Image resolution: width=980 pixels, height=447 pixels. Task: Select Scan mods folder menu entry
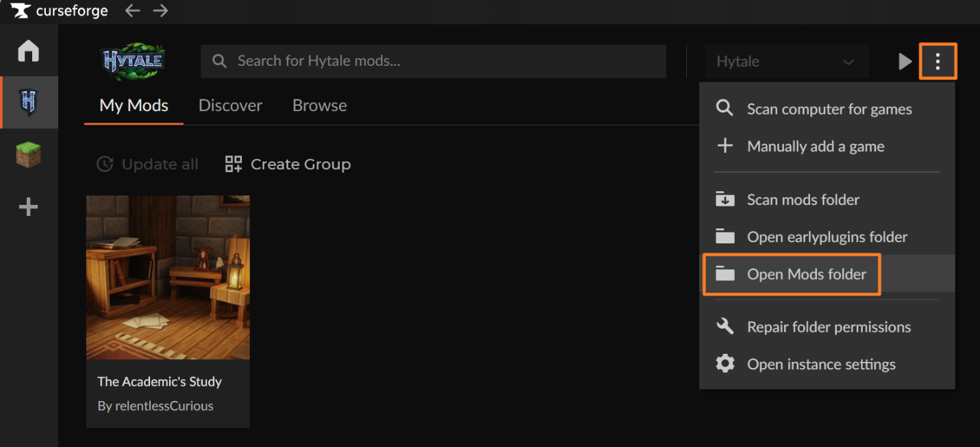coord(827,200)
